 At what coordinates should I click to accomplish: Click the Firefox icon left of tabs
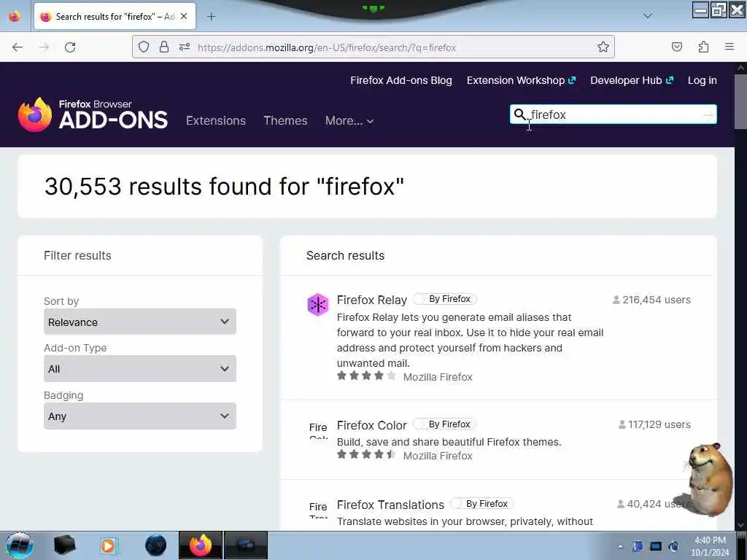[x=15, y=16]
